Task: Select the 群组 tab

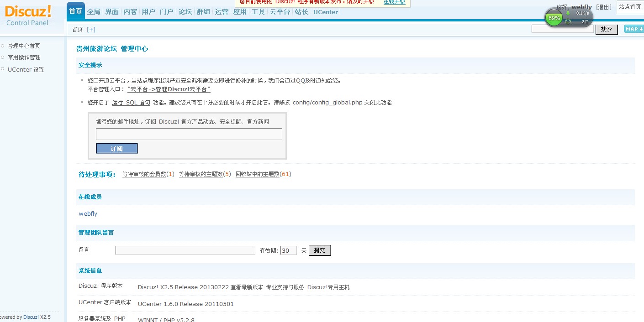Action: coord(203,12)
